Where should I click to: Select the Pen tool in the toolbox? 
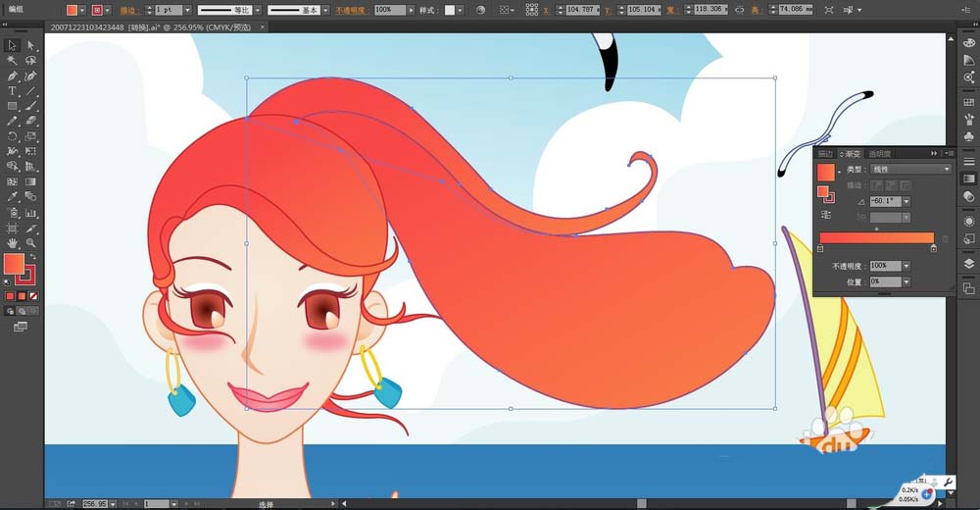[x=12, y=76]
